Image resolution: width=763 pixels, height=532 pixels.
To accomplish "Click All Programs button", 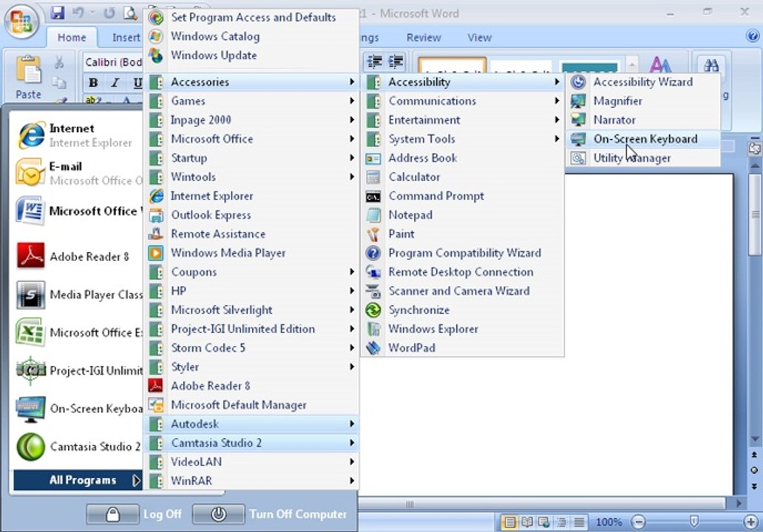I will 78,480.
